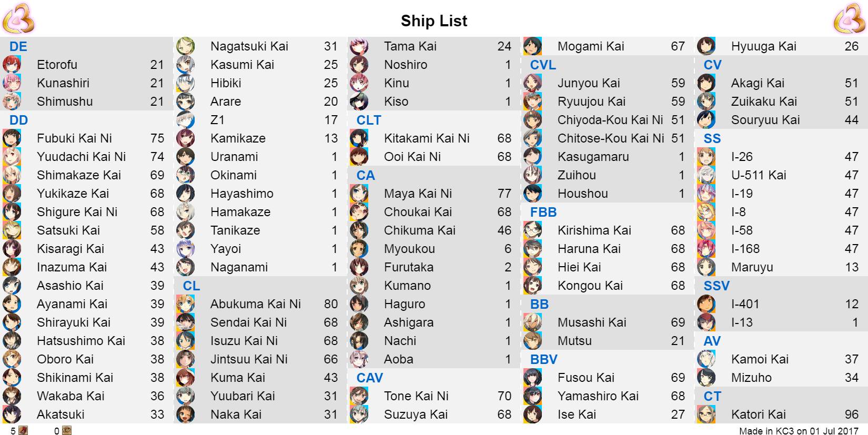The image size is (868, 435).
Task: Click the Ship List title
Action: point(434,21)
